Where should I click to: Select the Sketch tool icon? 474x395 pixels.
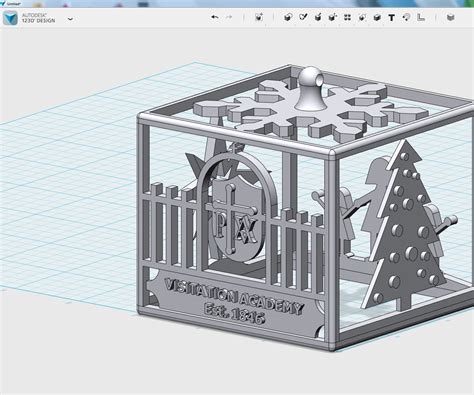click(303, 17)
